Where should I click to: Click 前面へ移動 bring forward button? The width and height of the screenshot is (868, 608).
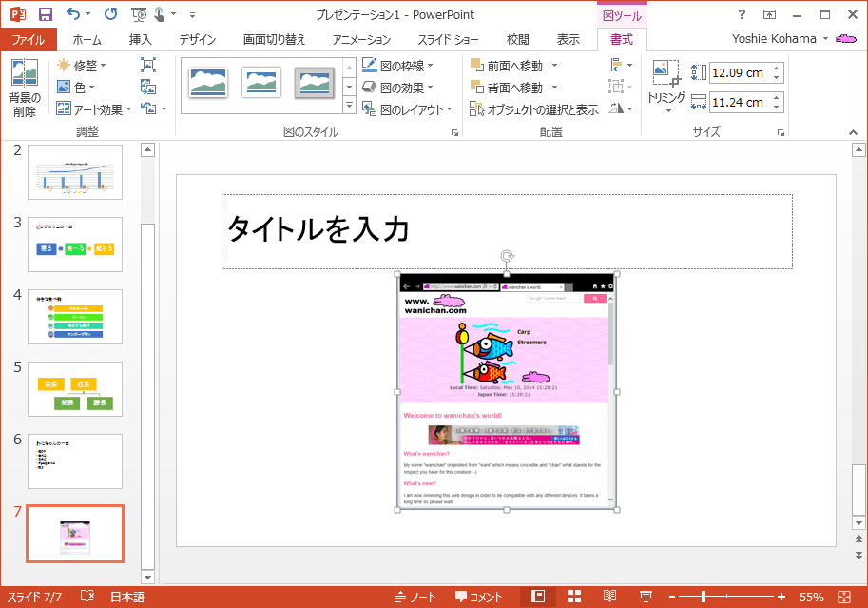tap(514, 66)
